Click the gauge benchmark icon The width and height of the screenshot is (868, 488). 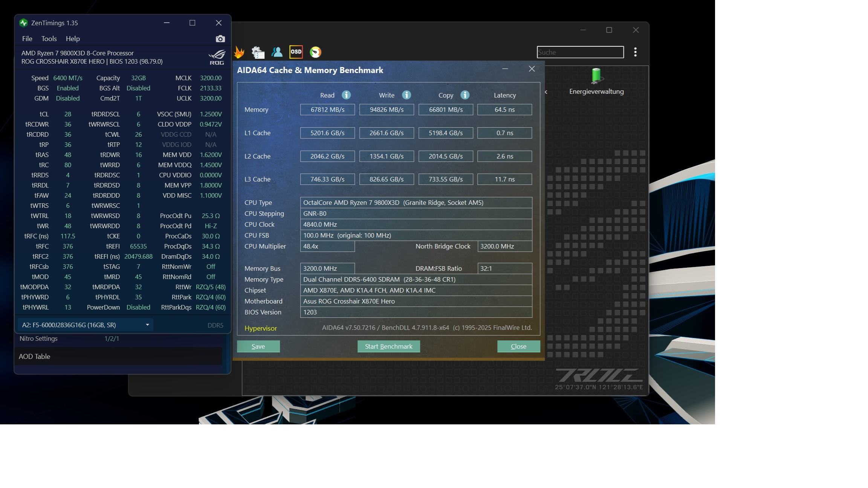[315, 52]
